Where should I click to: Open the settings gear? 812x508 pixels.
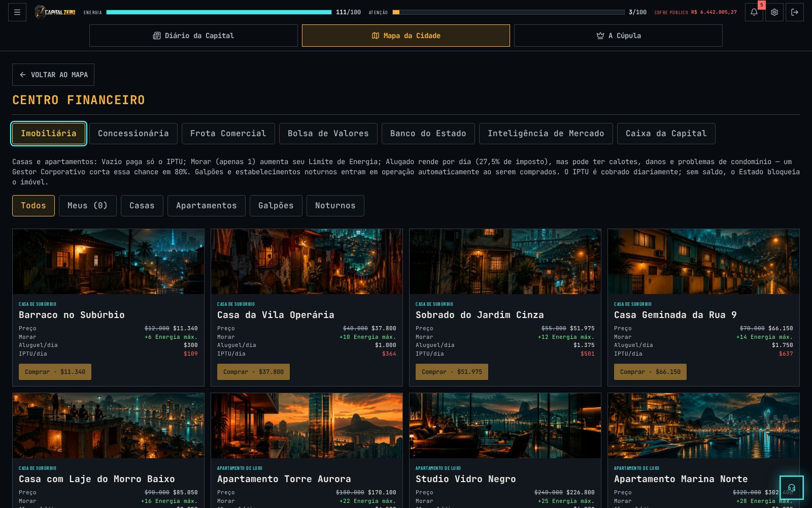pyautogui.click(x=774, y=12)
